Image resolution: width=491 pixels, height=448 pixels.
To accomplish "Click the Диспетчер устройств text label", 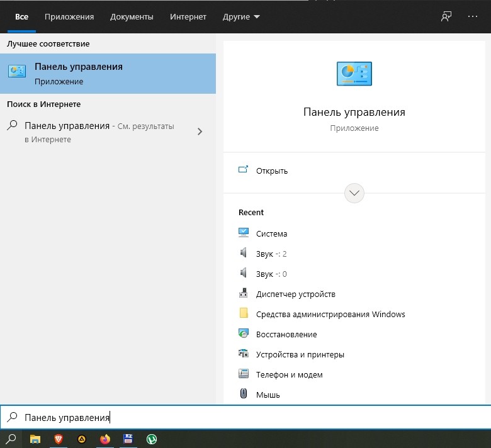I will pyautogui.click(x=295, y=294).
